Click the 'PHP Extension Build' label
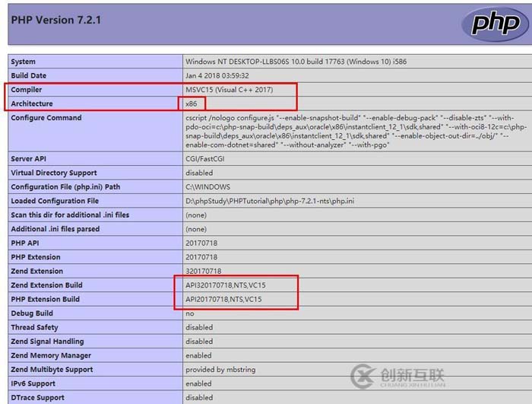The width and height of the screenshot is (532, 404). pyautogui.click(x=45, y=299)
